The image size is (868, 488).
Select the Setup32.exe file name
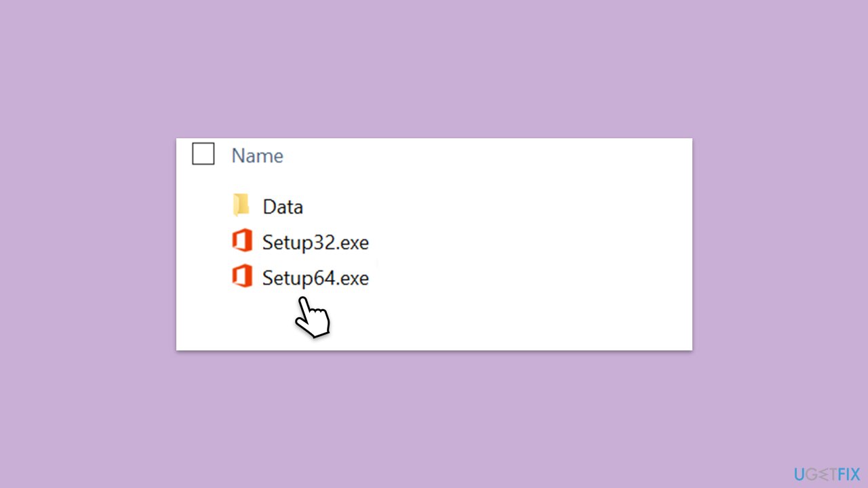pos(315,242)
